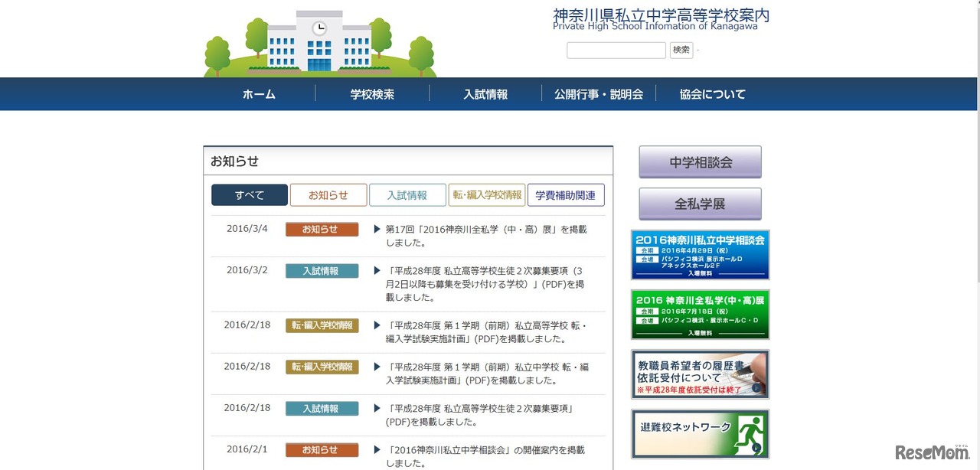Enable the 学費補助関連 news filter
Viewport: 980px width, 470px height.
click(566, 194)
